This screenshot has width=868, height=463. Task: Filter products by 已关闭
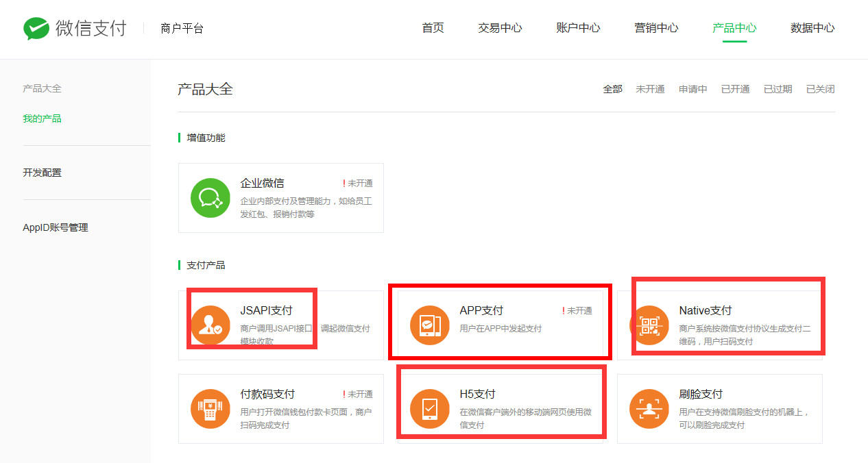pos(821,89)
